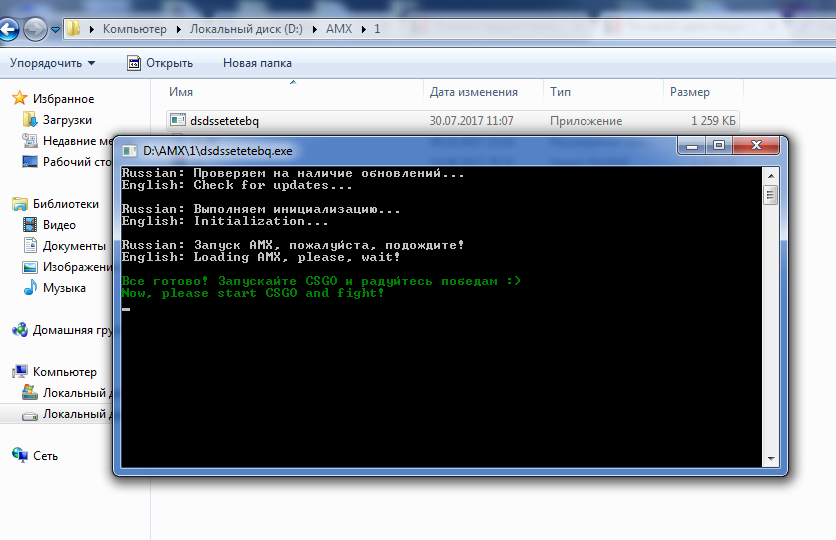Click Документы document icon

tap(30, 245)
